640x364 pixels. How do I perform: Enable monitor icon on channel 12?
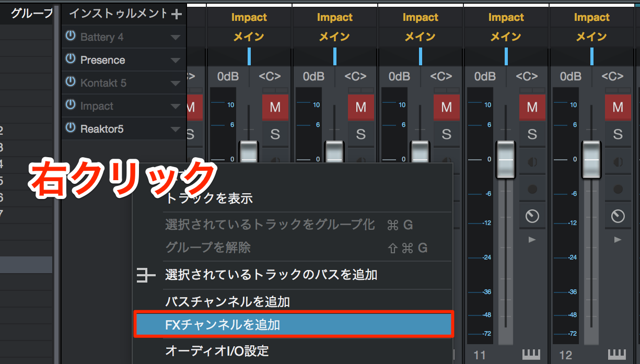click(618, 162)
